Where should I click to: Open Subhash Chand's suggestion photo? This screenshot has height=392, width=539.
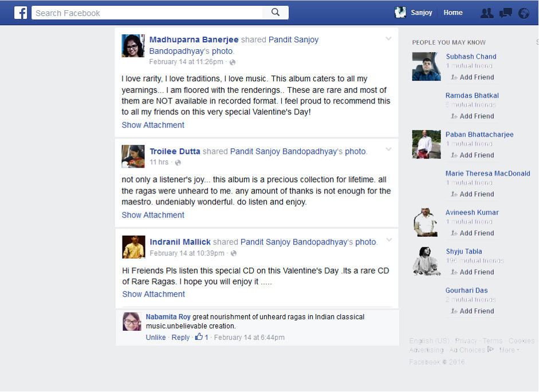pos(426,66)
